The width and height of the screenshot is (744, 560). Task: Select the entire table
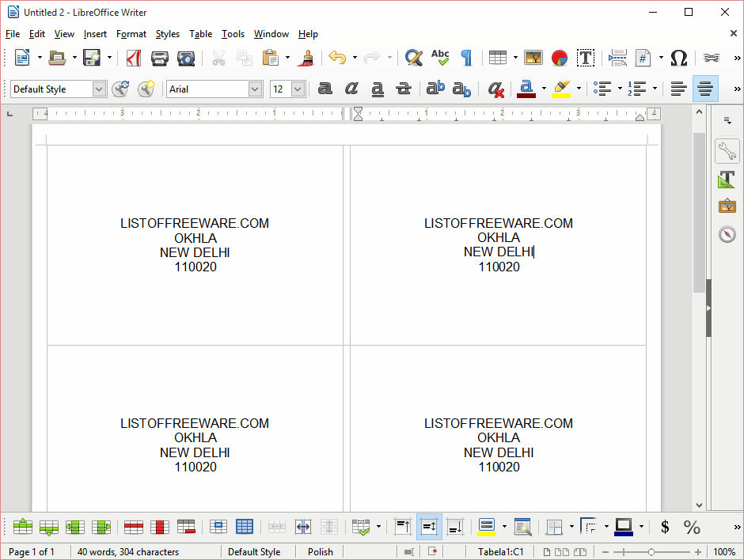[x=245, y=527]
